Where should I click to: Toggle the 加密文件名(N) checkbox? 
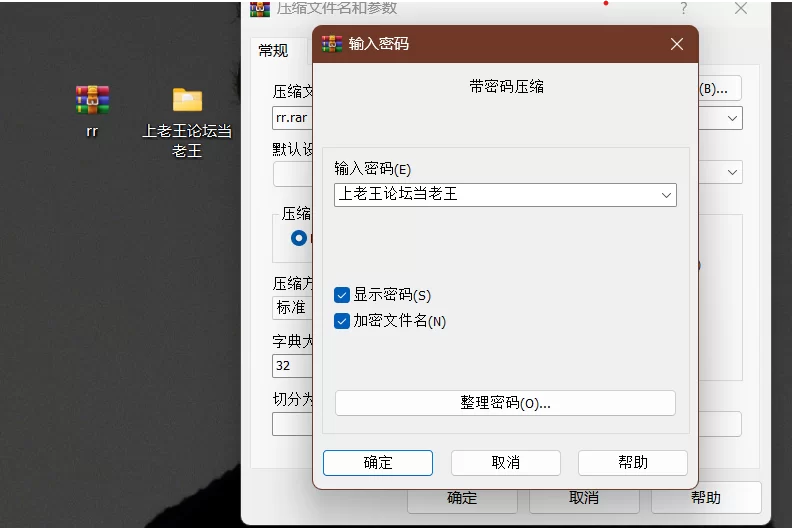click(342, 321)
